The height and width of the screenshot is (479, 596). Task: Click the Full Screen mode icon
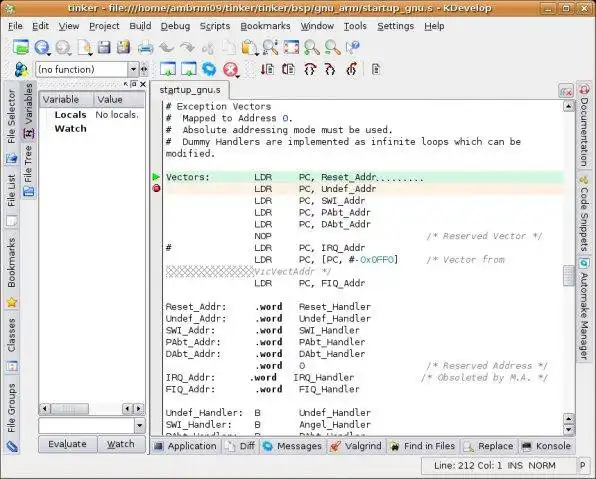pos(291,48)
